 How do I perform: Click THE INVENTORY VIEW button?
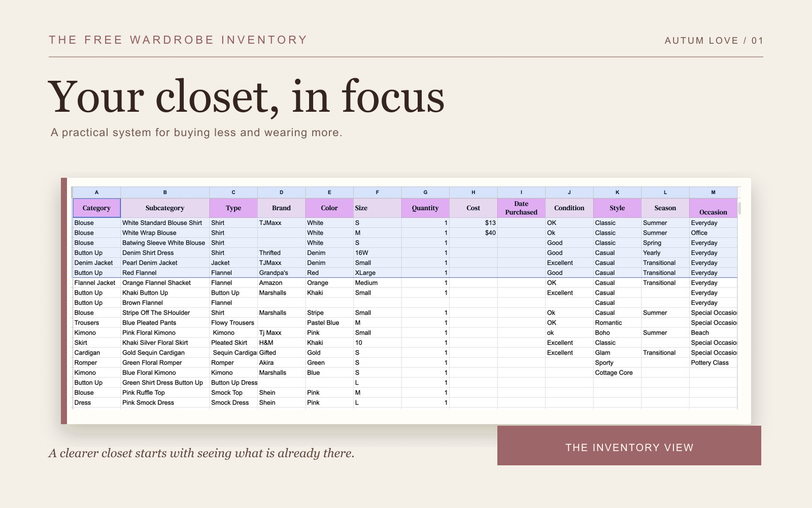coord(629,446)
